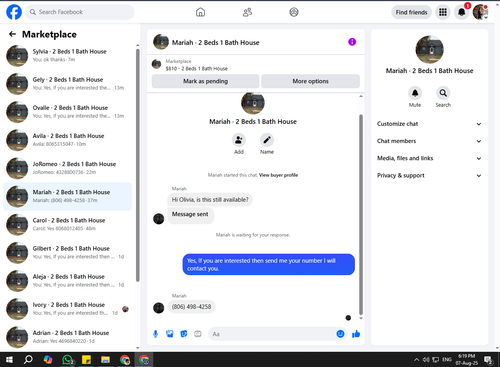Click the conversation list scrollbar
This screenshot has width=500, height=367.
click(138, 165)
